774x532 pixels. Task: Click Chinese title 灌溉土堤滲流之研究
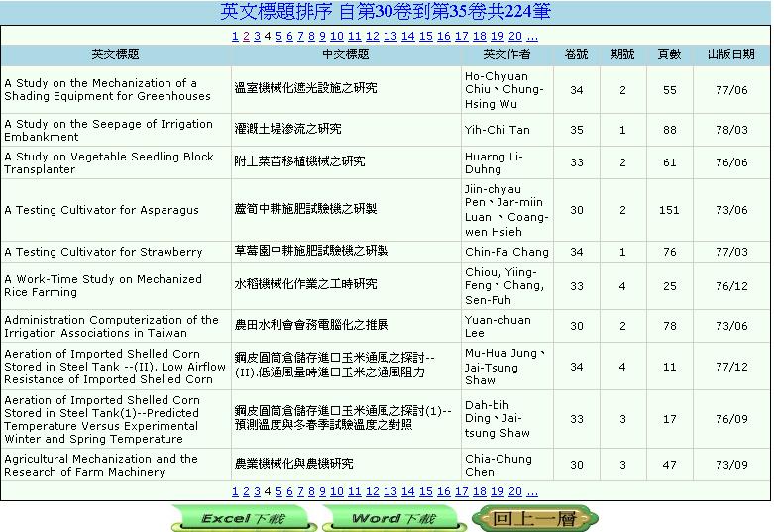[287, 129]
